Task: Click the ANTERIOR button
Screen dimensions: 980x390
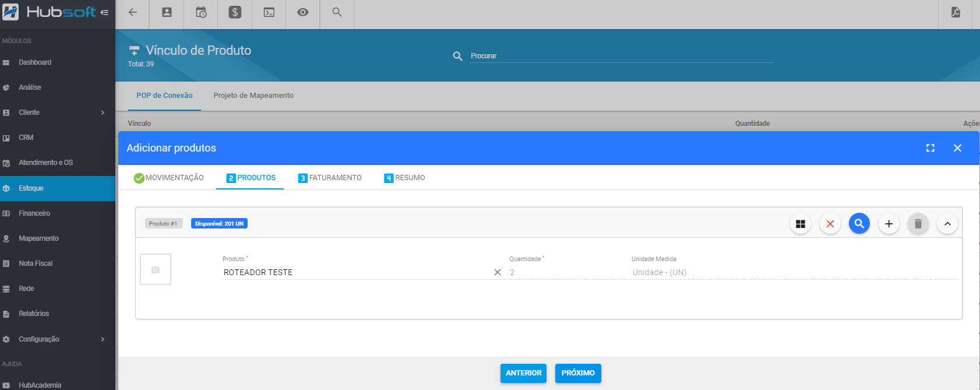Action: [x=523, y=373]
